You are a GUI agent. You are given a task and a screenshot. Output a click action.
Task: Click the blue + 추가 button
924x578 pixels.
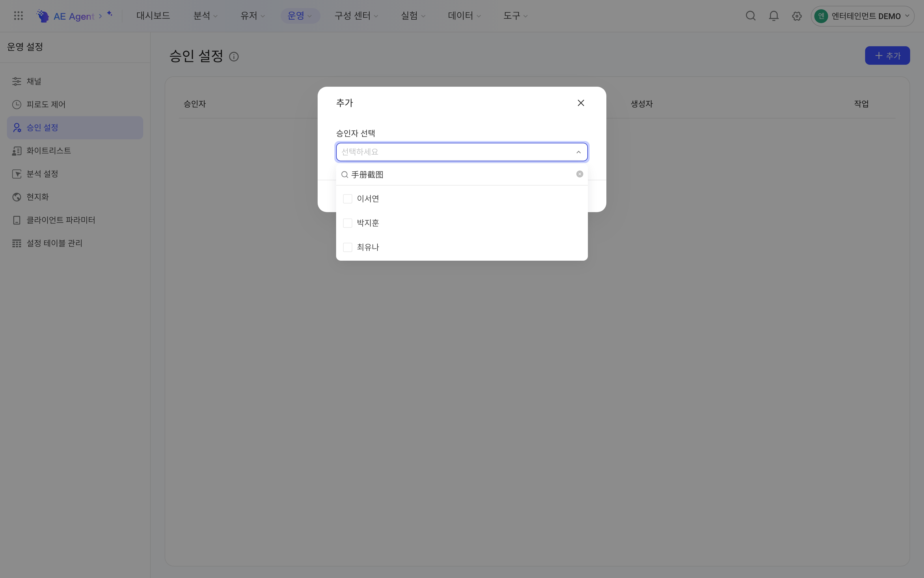tap(887, 55)
